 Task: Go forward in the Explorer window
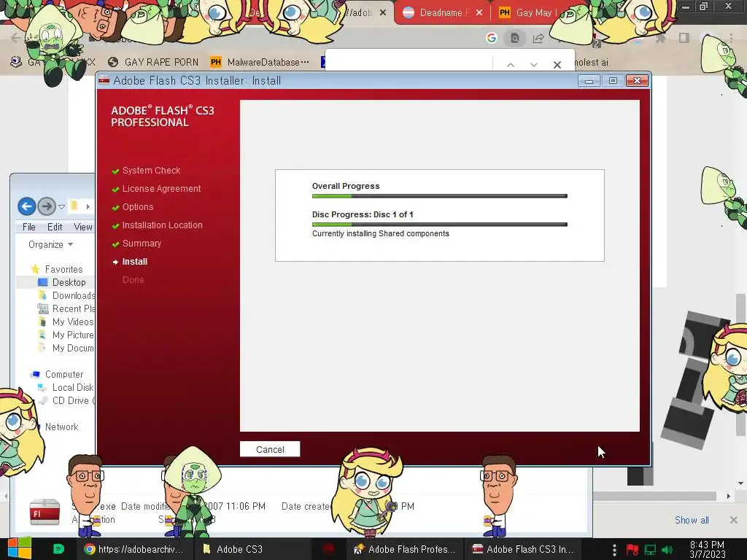coord(47,206)
